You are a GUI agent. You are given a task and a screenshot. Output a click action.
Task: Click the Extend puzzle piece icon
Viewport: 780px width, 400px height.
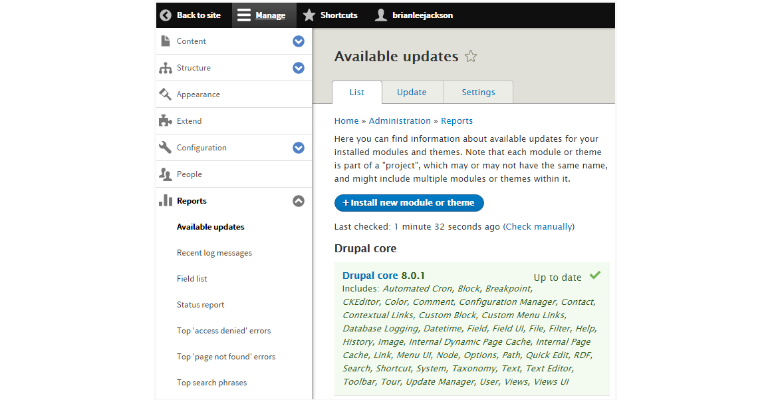tap(165, 121)
